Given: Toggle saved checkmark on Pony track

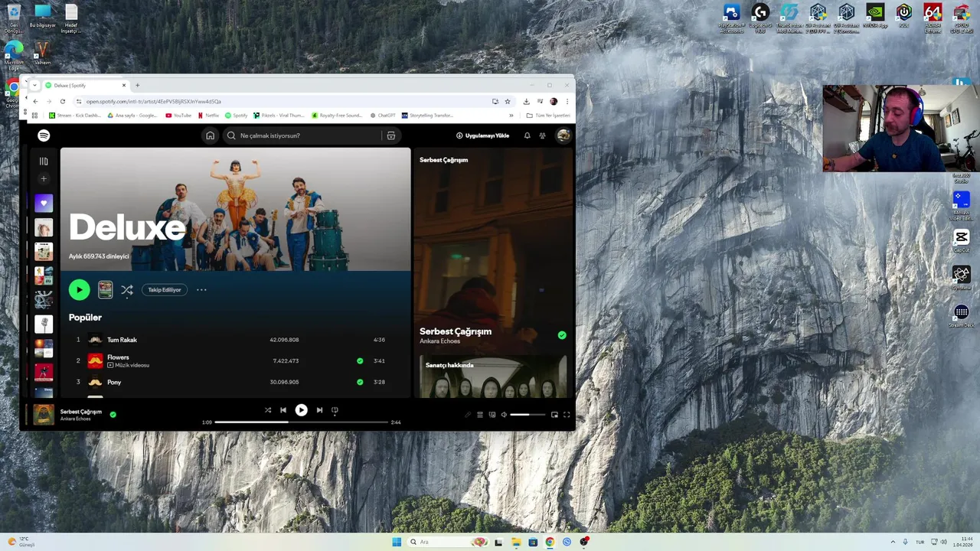Looking at the screenshot, I should 360,382.
